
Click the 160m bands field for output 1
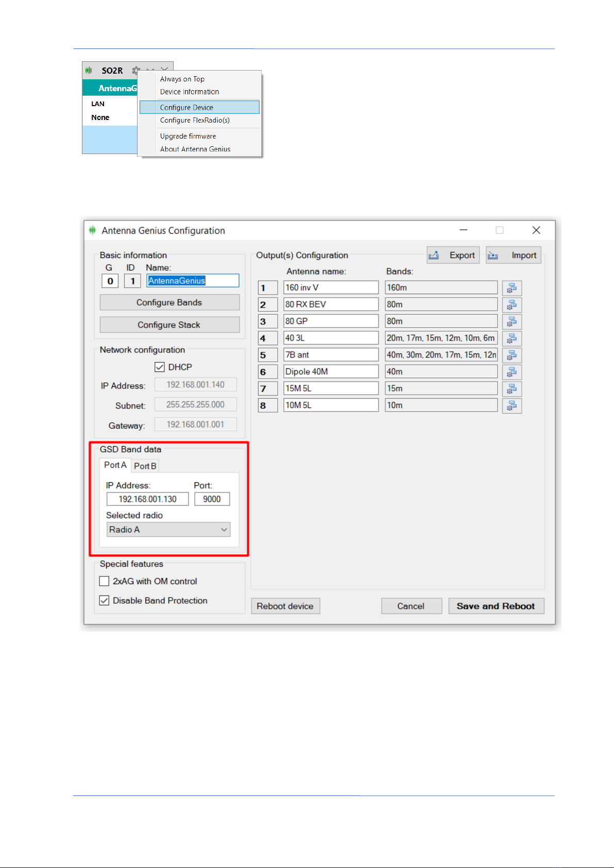click(441, 287)
